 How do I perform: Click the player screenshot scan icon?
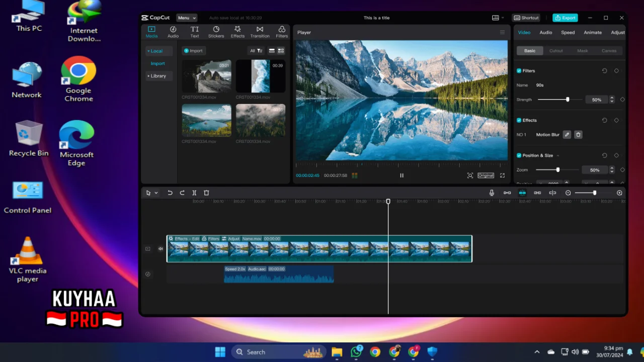(x=470, y=175)
